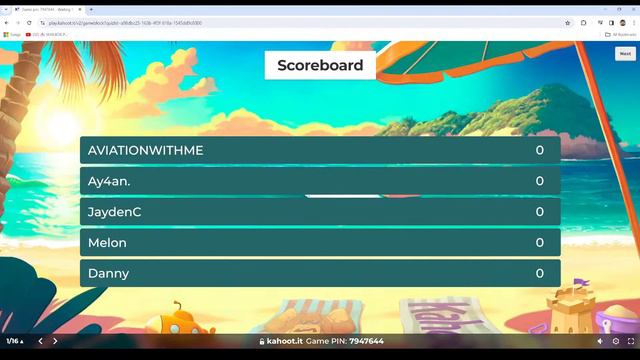
Task: Click the Melon scoreboard row
Action: [320, 242]
